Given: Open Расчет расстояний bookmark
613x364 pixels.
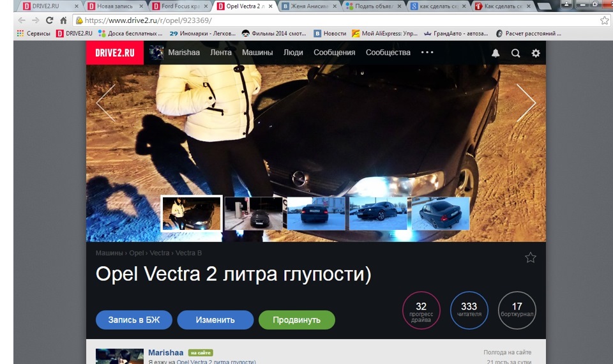Looking at the screenshot, I should (x=528, y=34).
